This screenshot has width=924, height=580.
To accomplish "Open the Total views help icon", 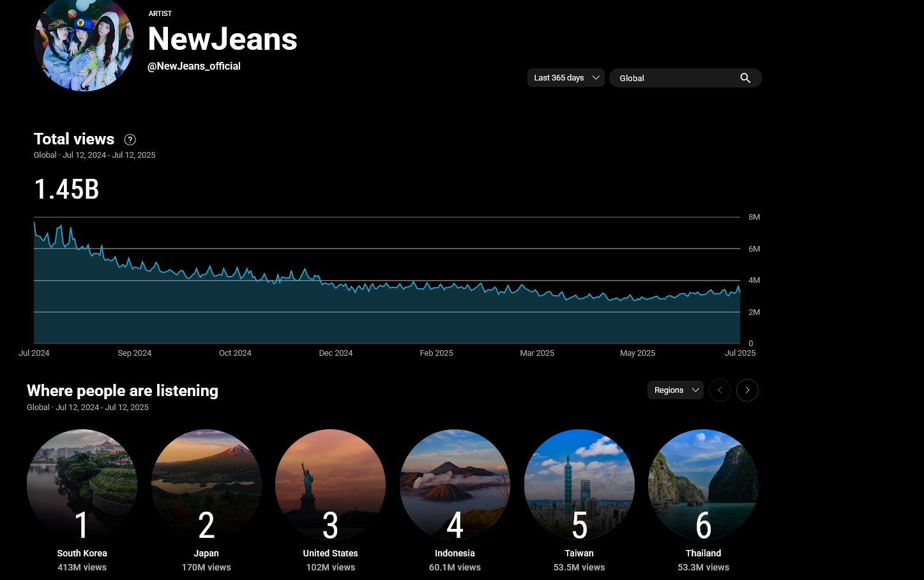I will (x=130, y=140).
